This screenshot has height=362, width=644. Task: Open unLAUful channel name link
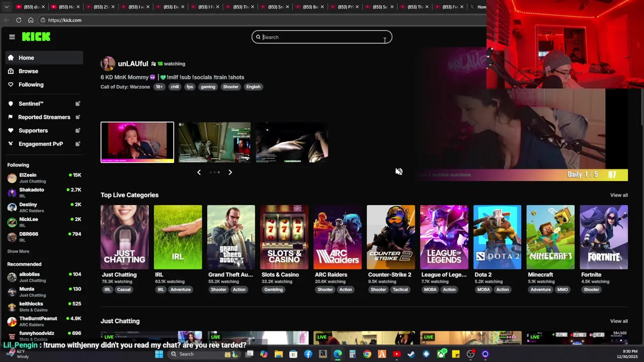click(133, 64)
